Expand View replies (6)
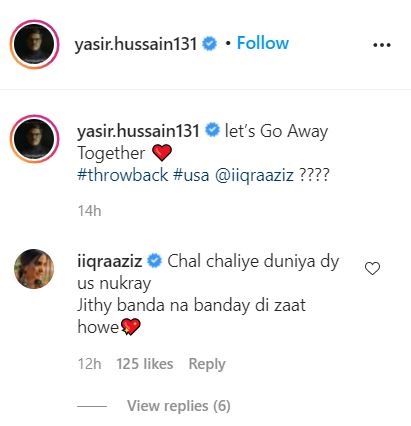The width and height of the screenshot is (411, 426). tap(179, 406)
